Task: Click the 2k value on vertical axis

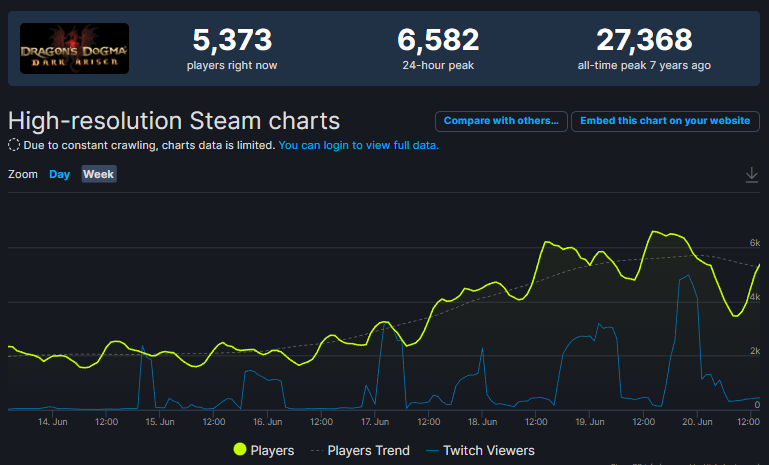Action: 755,350
